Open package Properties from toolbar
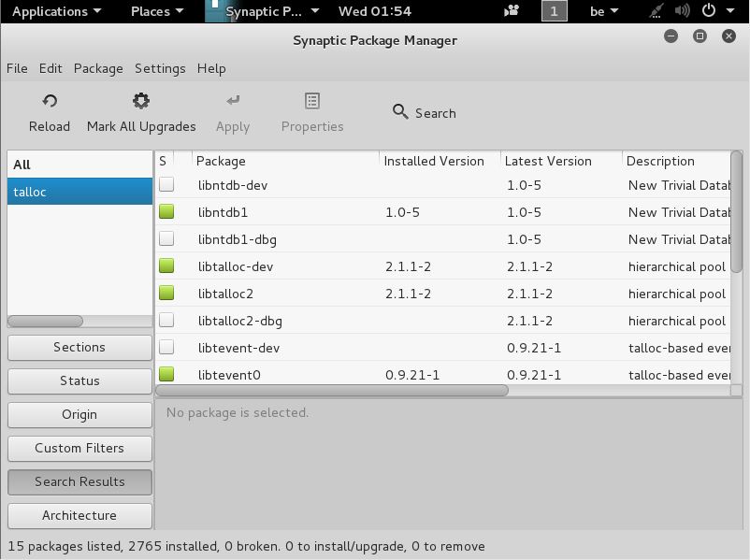 (312, 113)
